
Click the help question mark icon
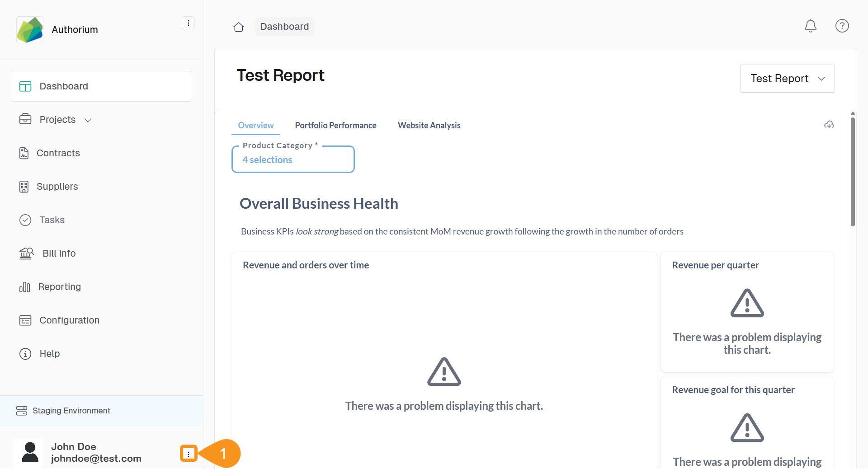842,26
